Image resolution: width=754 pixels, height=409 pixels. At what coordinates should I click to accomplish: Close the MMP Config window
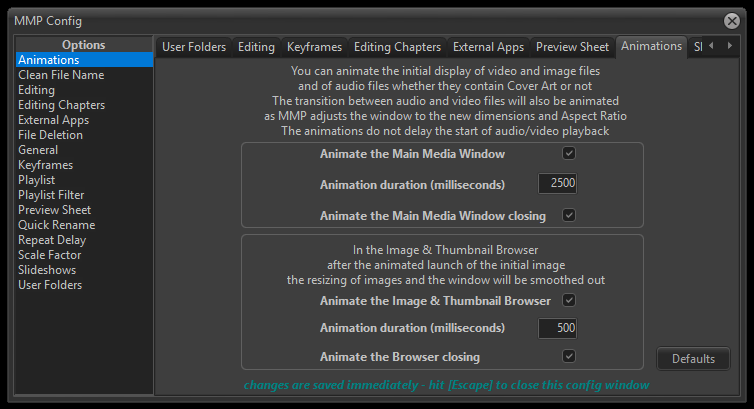pos(731,21)
